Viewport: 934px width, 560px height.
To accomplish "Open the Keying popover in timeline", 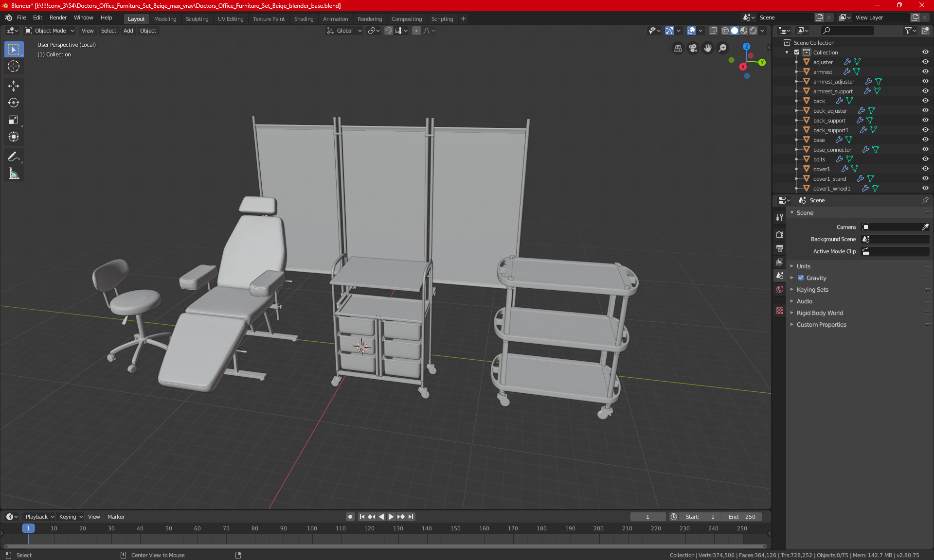I will [x=71, y=517].
